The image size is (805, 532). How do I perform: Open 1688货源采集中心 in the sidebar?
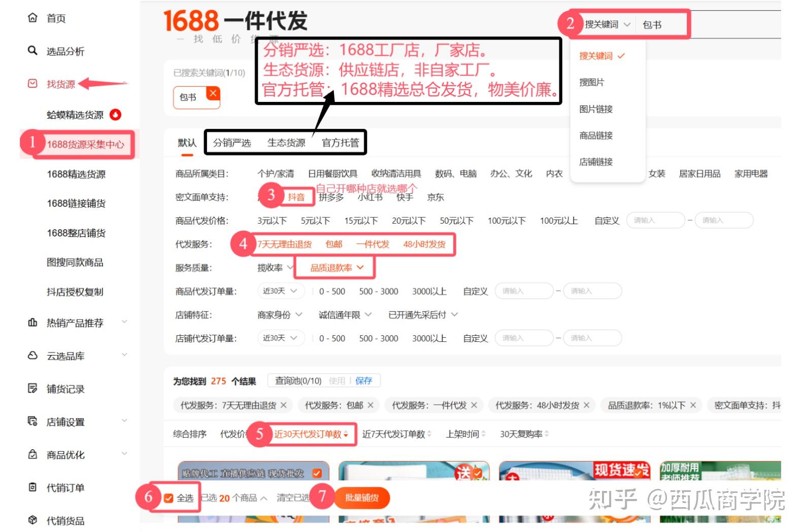point(85,145)
